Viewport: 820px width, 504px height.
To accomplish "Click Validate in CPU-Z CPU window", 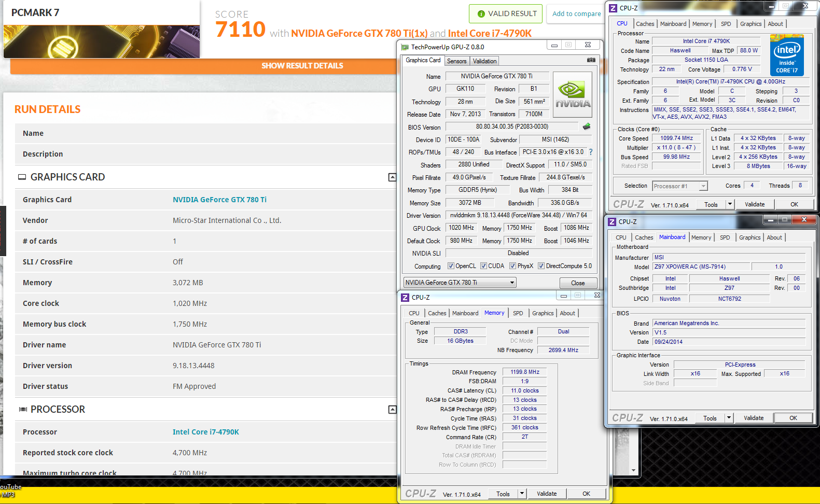I will coord(755,204).
